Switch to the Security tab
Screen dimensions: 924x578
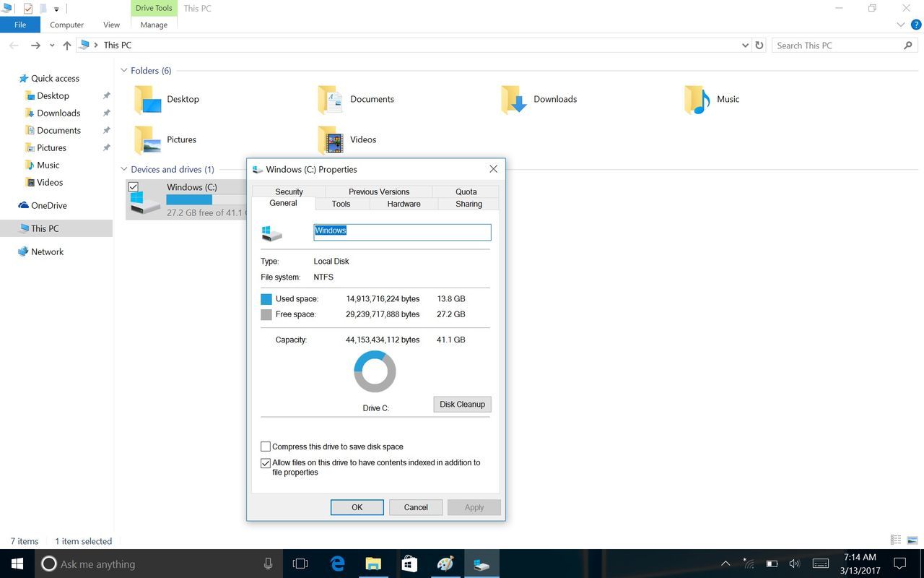coord(289,191)
